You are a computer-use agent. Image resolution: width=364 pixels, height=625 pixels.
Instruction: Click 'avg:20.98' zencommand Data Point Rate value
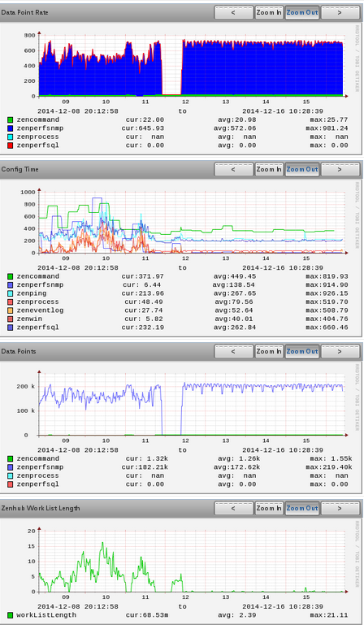coord(236,120)
